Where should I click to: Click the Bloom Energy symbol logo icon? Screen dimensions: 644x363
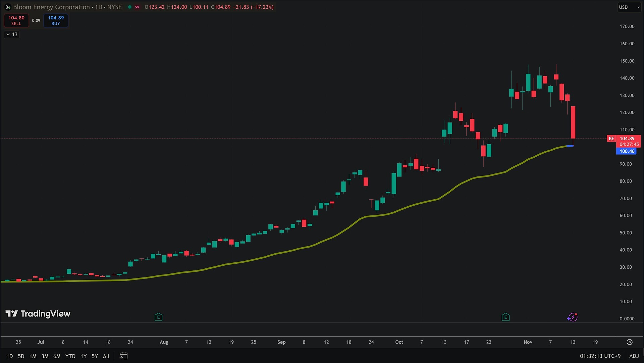(8, 7)
